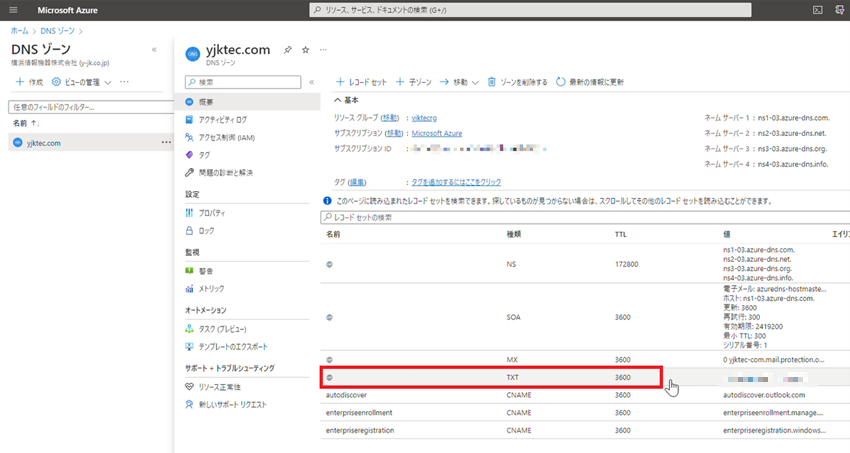Click the yjktec.com DNS zone header icon
The width and height of the screenshot is (850, 453).
coord(192,54)
